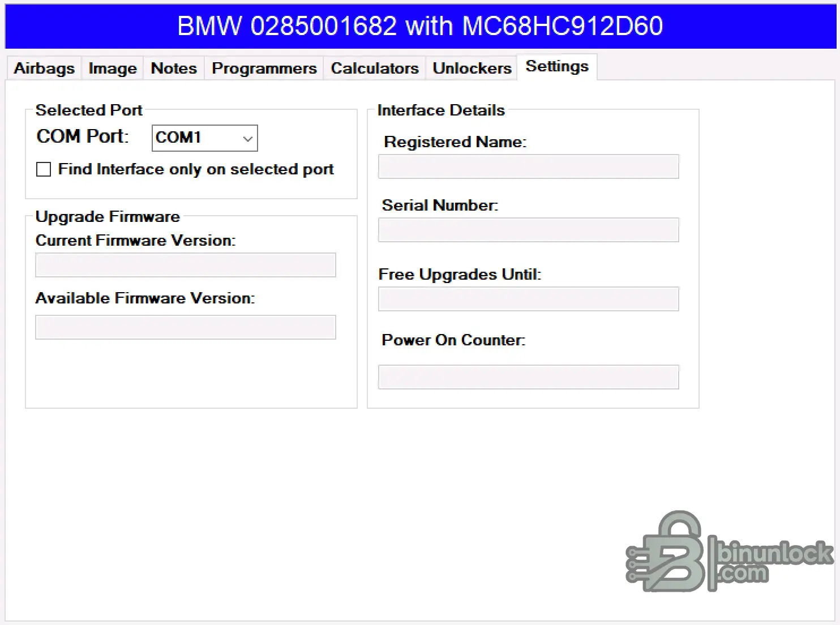Open the COM Port dropdown
840x625 pixels.
(205, 138)
